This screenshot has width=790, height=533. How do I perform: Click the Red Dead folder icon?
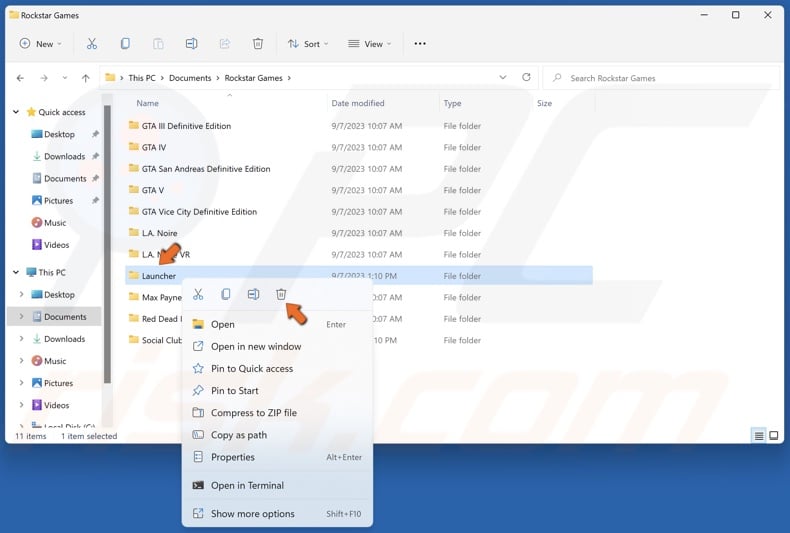[x=134, y=318]
